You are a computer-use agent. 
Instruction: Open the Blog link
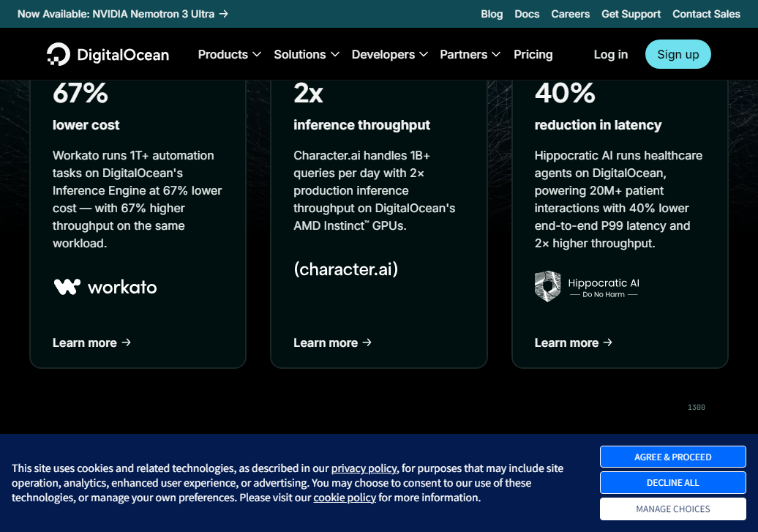tap(492, 14)
